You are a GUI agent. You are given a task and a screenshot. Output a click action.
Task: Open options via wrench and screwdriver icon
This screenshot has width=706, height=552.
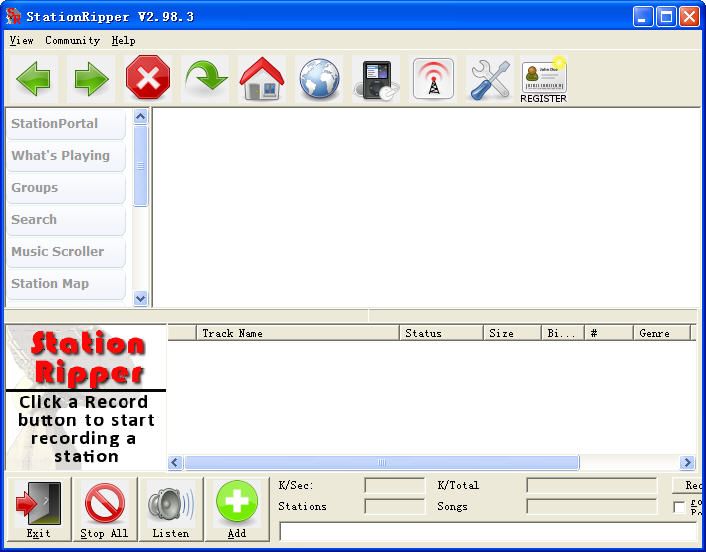[490, 79]
